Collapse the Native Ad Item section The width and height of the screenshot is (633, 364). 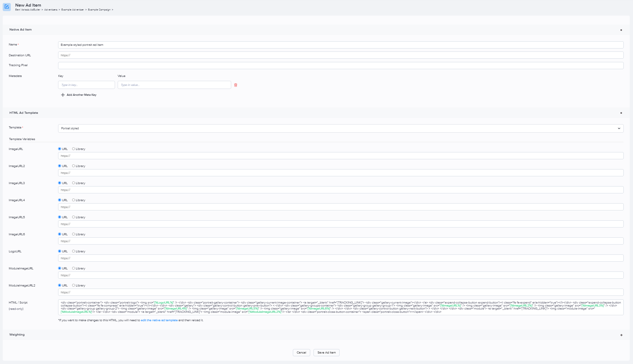[x=621, y=30]
